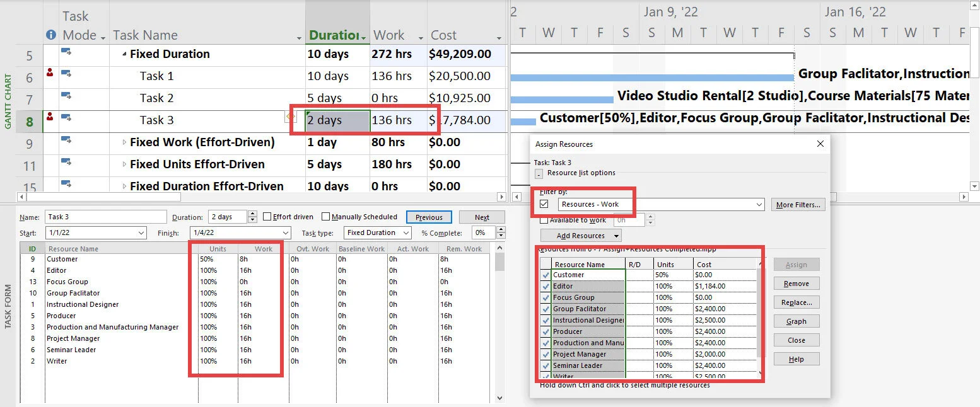
Task: Click the % Complete field showing 0%
Action: 484,233
